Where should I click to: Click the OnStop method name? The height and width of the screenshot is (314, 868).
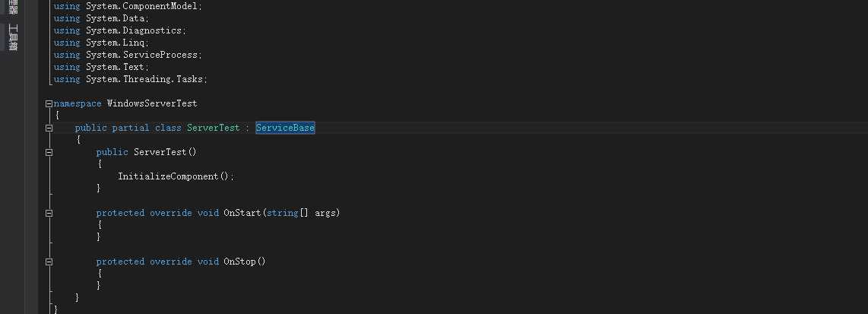click(239, 262)
